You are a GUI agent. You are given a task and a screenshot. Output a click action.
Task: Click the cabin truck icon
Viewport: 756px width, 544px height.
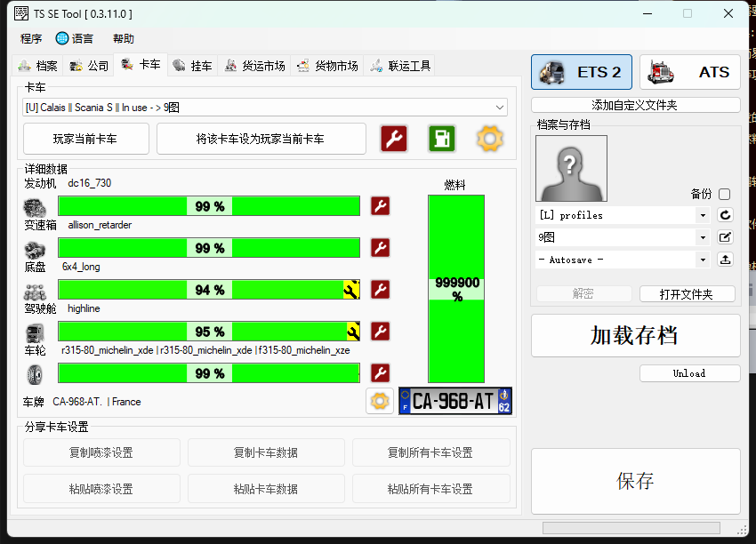[x=35, y=334]
